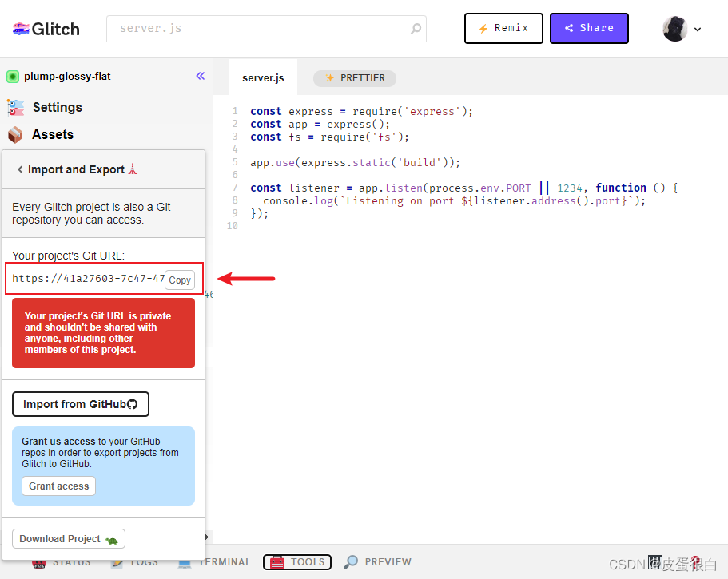Click Grant access for GitHub

point(58,486)
